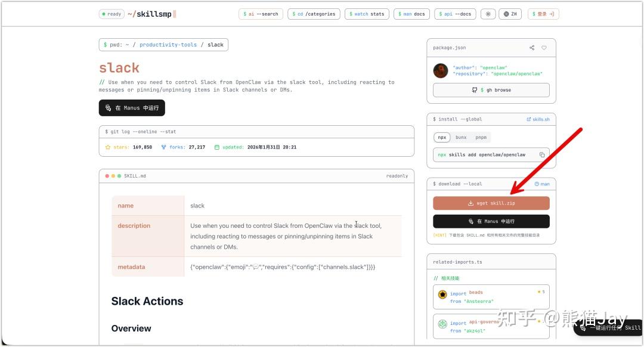
Task: Click the forks count 27,217
Action: (x=197, y=147)
